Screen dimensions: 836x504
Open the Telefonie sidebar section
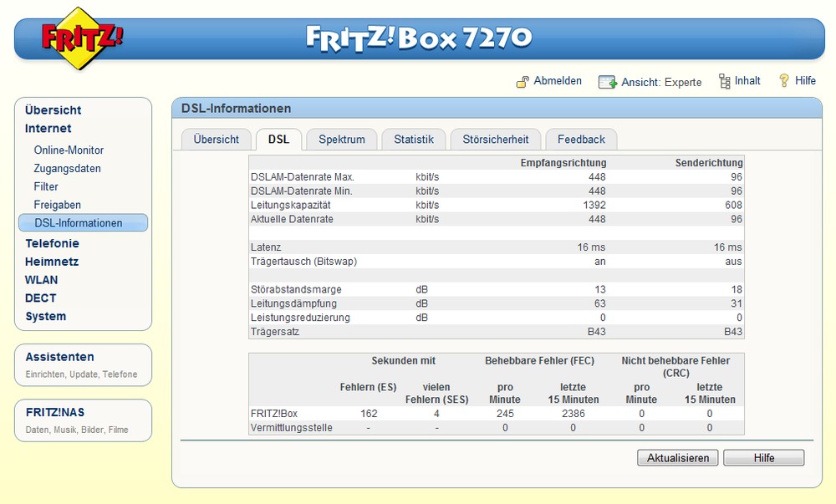tap(52, 243)
